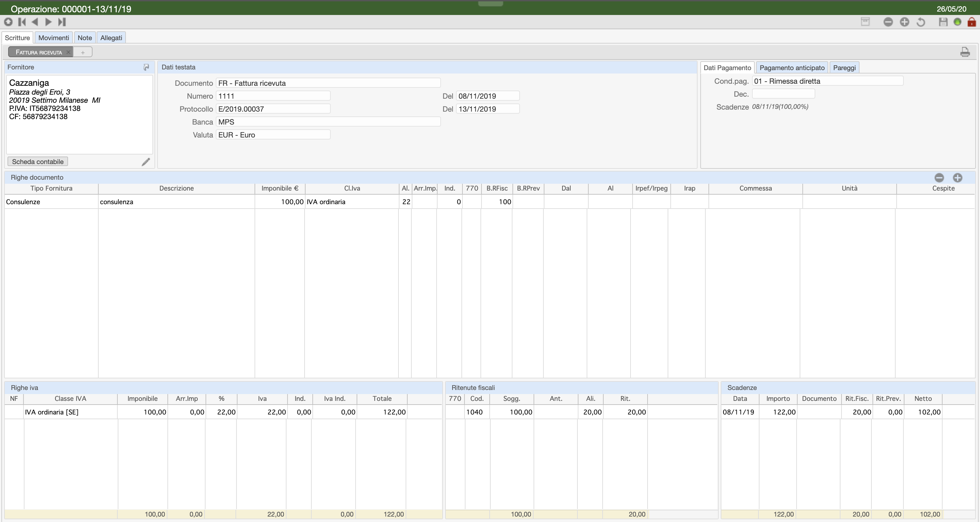Click the empty Dec. field
This screenshot has height=522, width=980.
783,94
